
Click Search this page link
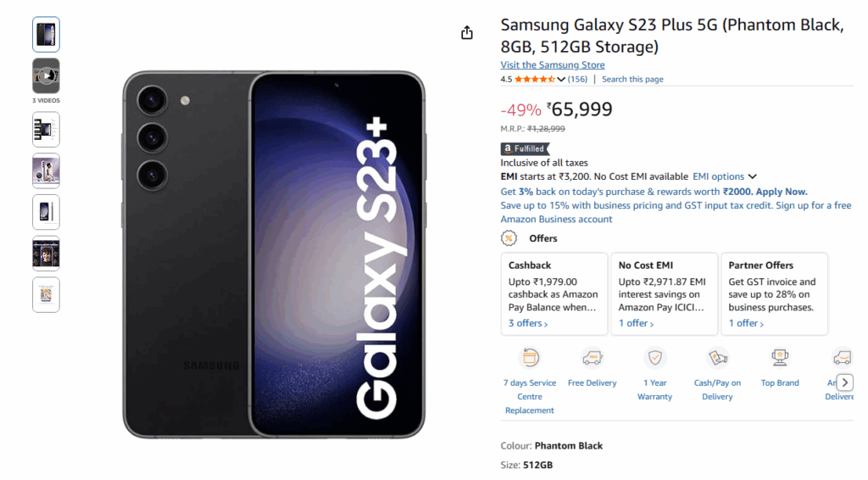point(632,79)
